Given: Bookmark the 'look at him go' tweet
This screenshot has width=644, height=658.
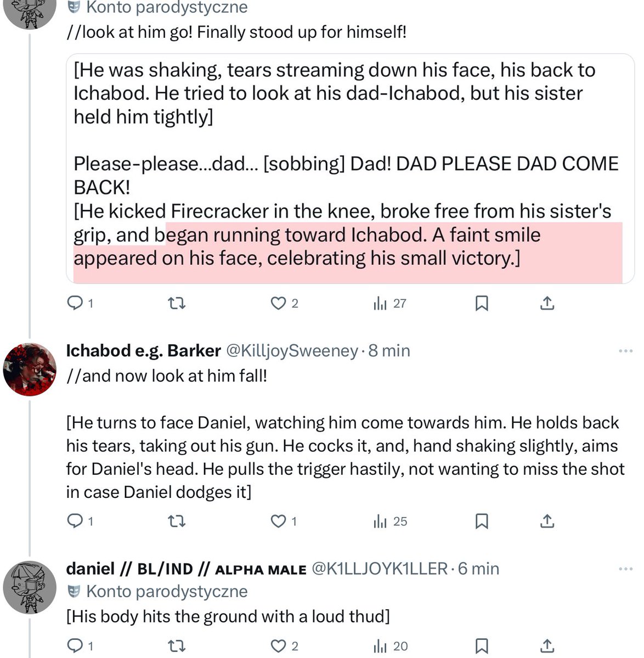Looking at the screenshot, I should pos(482,303).
